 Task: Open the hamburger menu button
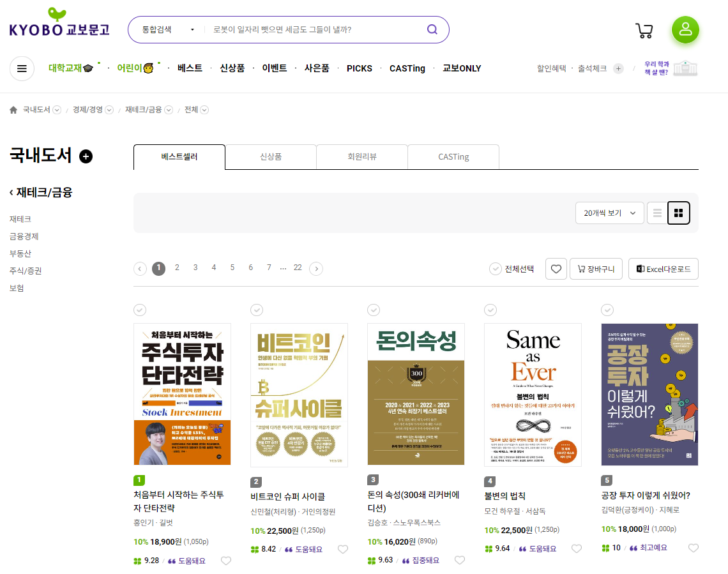point(22,69)
